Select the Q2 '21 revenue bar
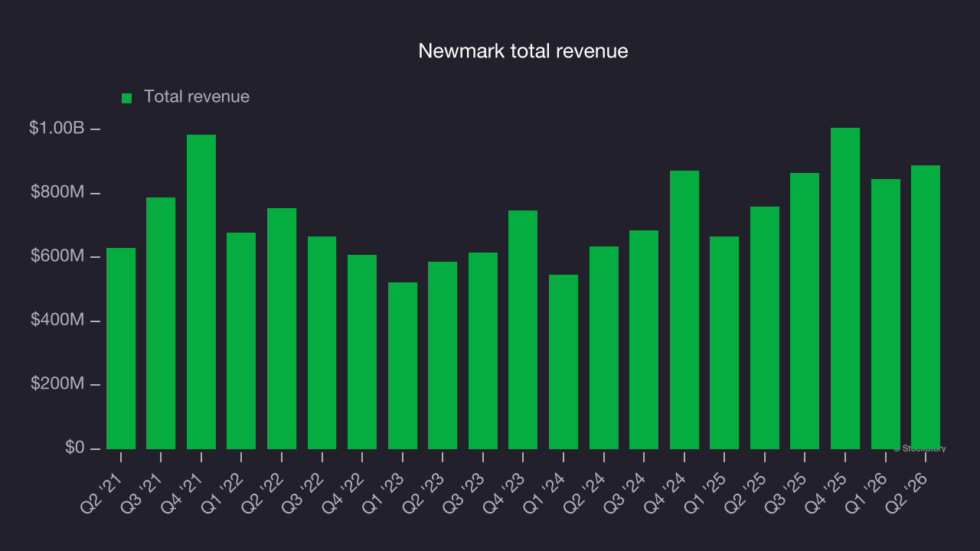 pyautogui.click(x=121, y=348)
